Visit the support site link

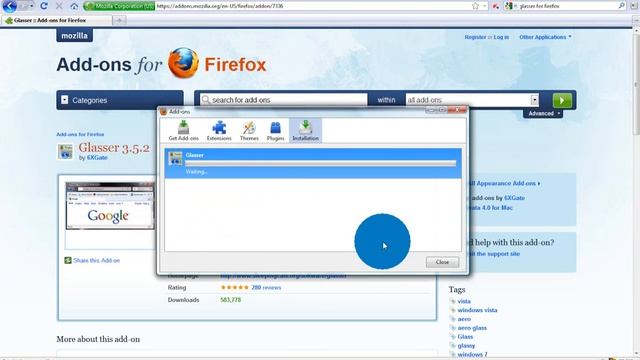(x=495, y=254)
